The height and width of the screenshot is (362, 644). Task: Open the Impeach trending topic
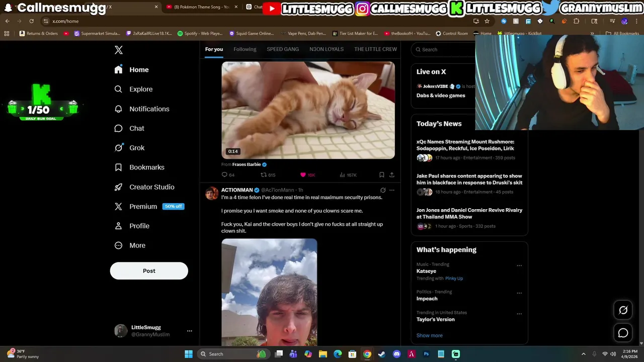click(x=427, y=299)
